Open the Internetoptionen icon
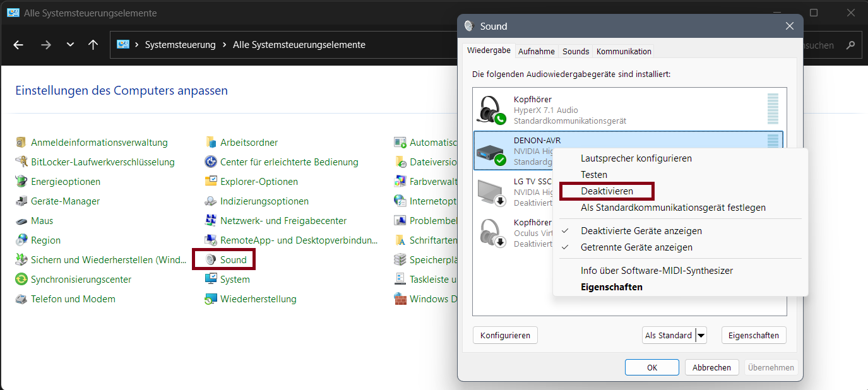 click(400, 201)
